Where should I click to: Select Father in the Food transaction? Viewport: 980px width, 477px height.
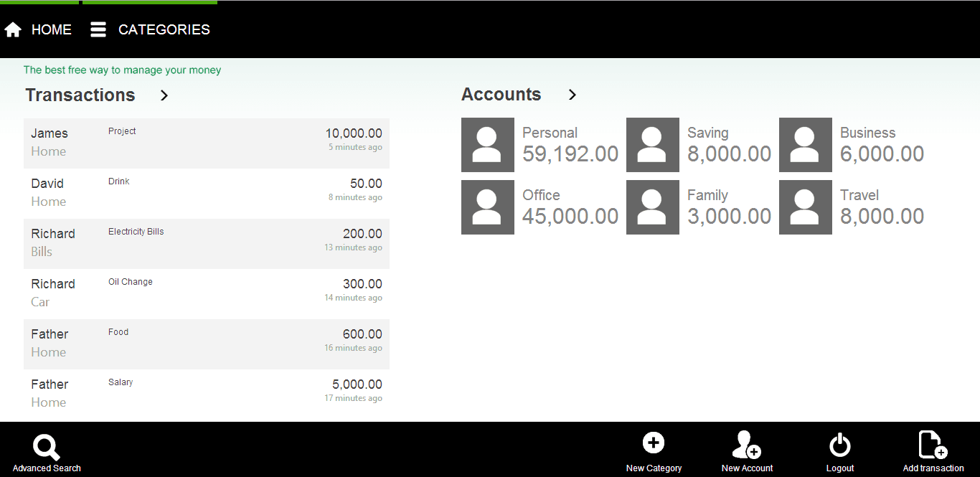point(50,334)
